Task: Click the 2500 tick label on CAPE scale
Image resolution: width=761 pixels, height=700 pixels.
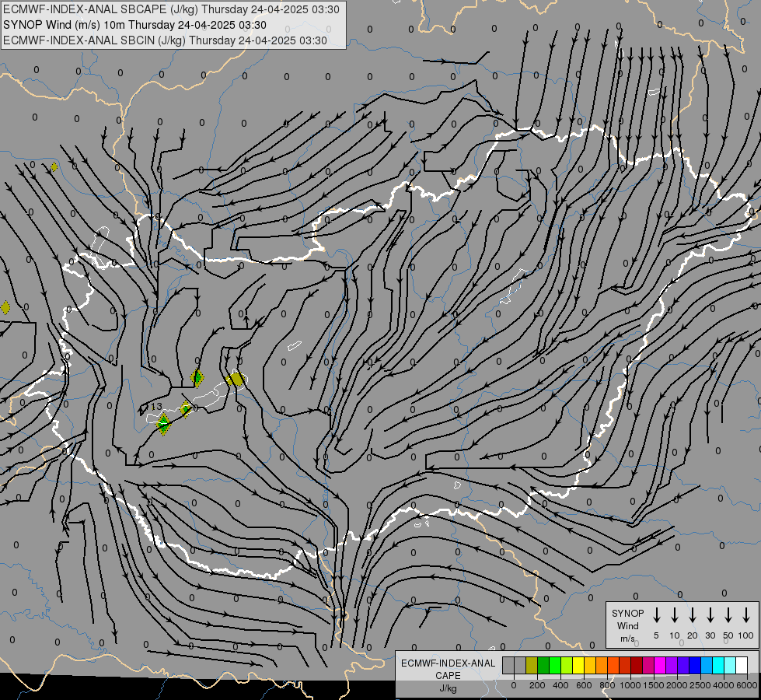Action: coord(700,685)
